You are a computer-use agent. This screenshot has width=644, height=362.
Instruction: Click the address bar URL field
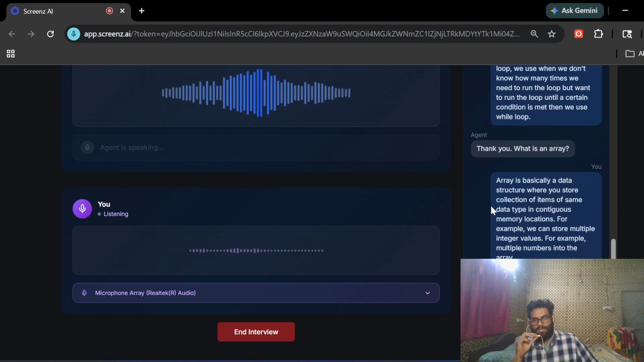coord(302,34)
